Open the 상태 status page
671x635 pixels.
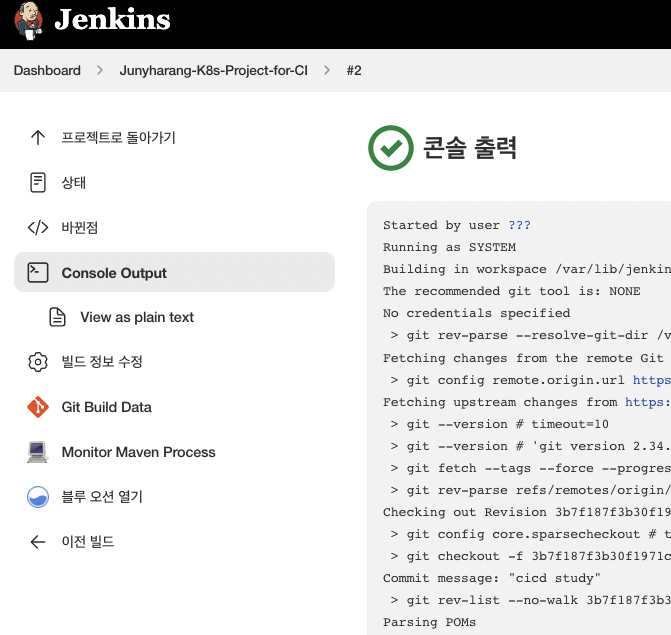(x=74, y=182)
